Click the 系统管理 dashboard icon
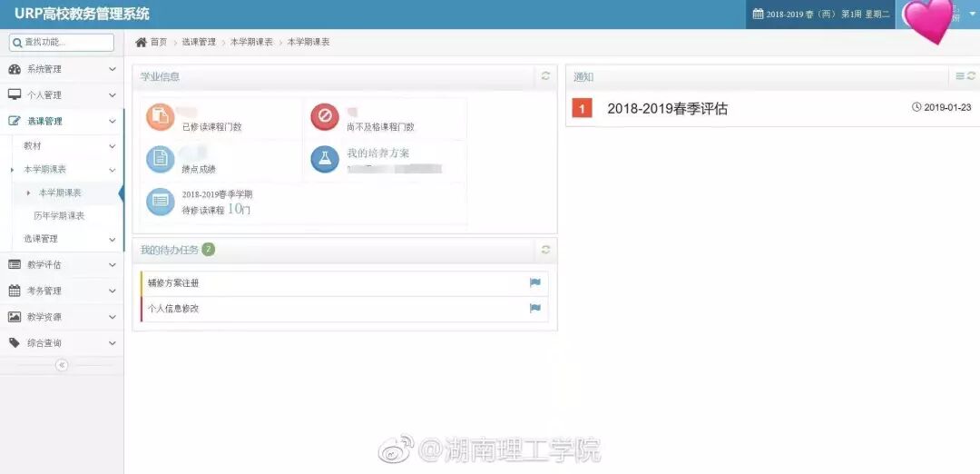Screen dimensions: 980x474 [15, 69]
